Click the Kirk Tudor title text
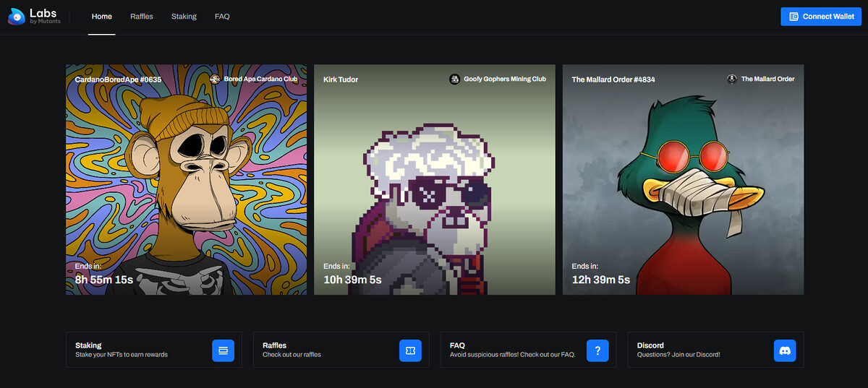The image size is (868, 388). tap(341, 79)
